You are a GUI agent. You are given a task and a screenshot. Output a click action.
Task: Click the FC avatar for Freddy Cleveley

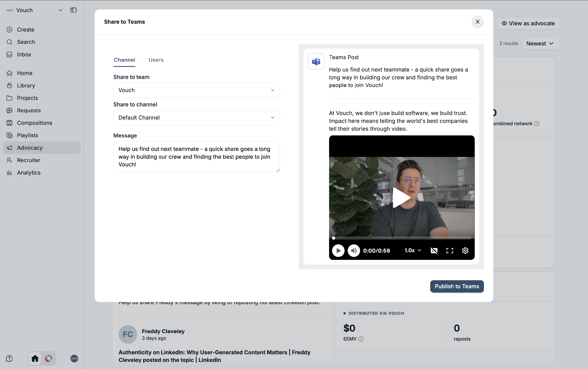128,334
